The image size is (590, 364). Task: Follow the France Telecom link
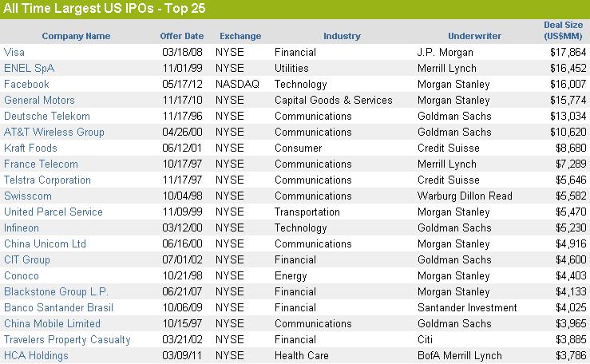click(x=42, y=164)
